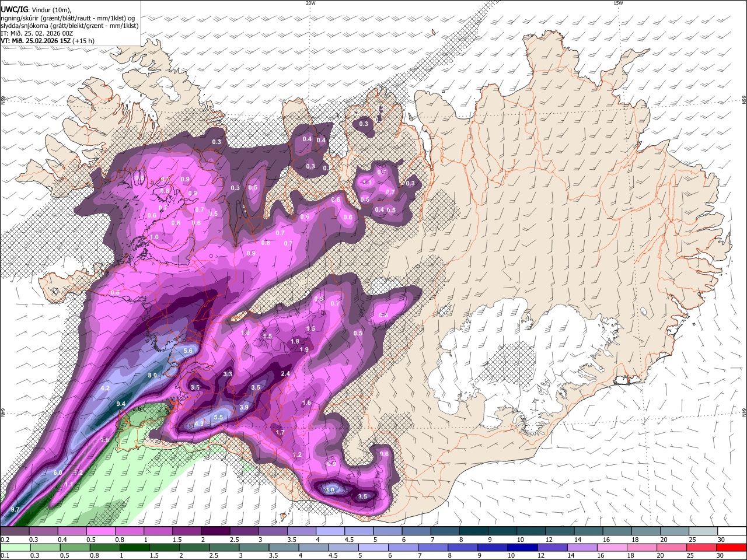Click the "IT: Mið. 25. 02. 2026 00Z" line
The image size is (747, 560).
coord(37,33)
